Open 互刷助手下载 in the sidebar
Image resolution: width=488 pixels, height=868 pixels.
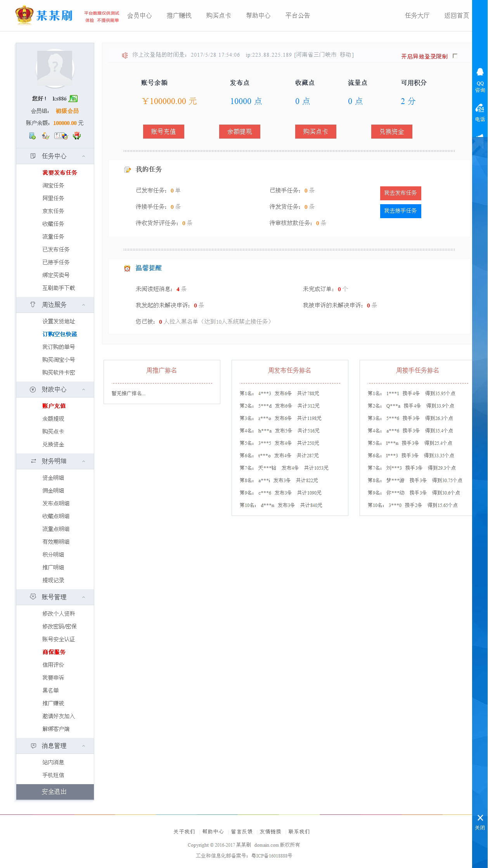click(59, 288)
